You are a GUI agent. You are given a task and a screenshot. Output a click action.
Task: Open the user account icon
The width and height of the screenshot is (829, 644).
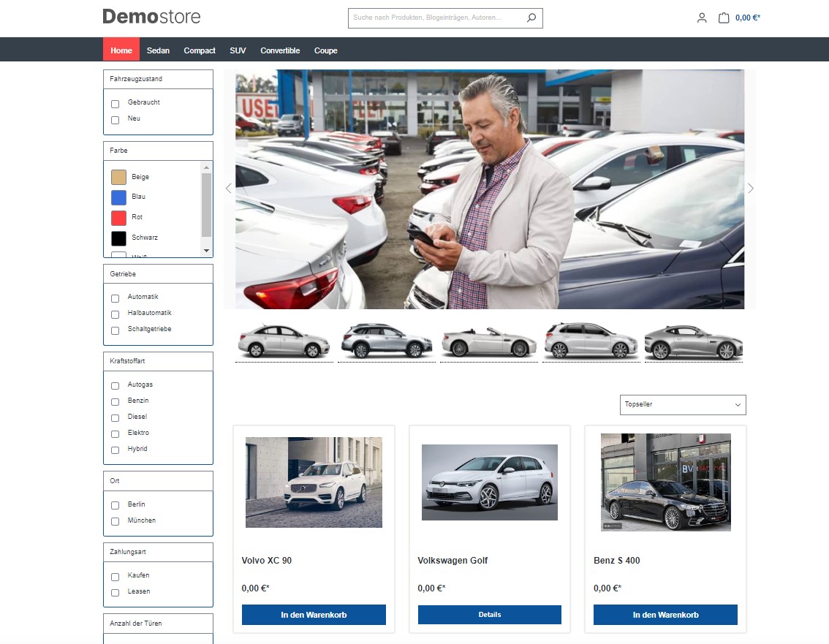(702, 18)
